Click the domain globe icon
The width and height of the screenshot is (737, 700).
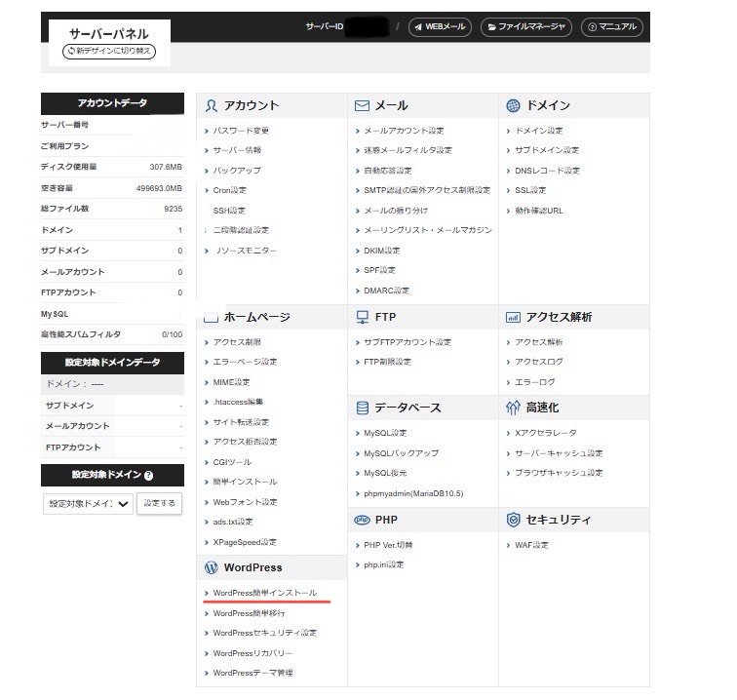click(x=513, y=105)
